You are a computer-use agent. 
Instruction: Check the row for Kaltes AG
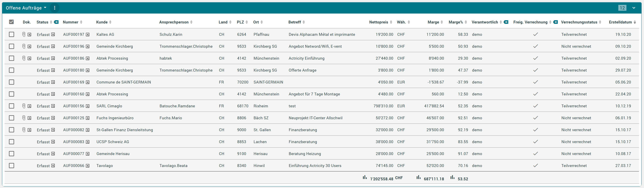[x=12, y=35]
